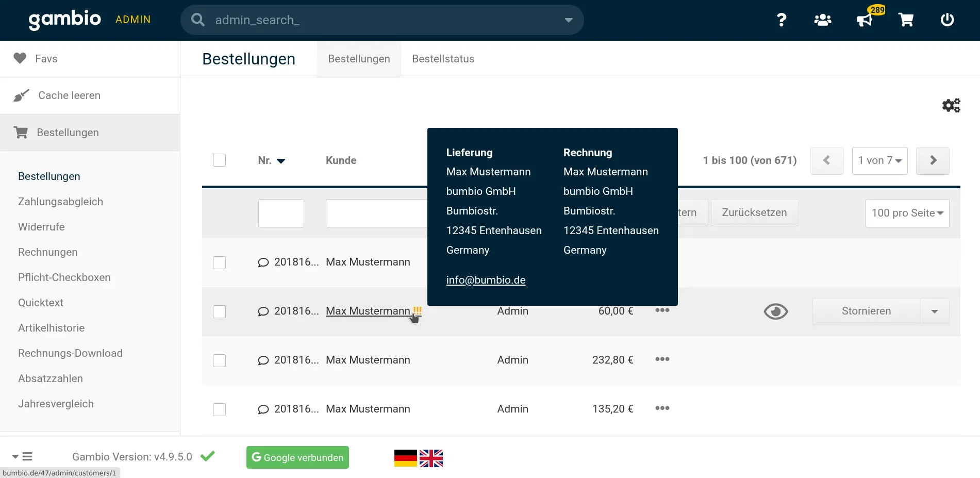
Task: Open underlined Max Mustermann customer link
Action: point(368,311)
